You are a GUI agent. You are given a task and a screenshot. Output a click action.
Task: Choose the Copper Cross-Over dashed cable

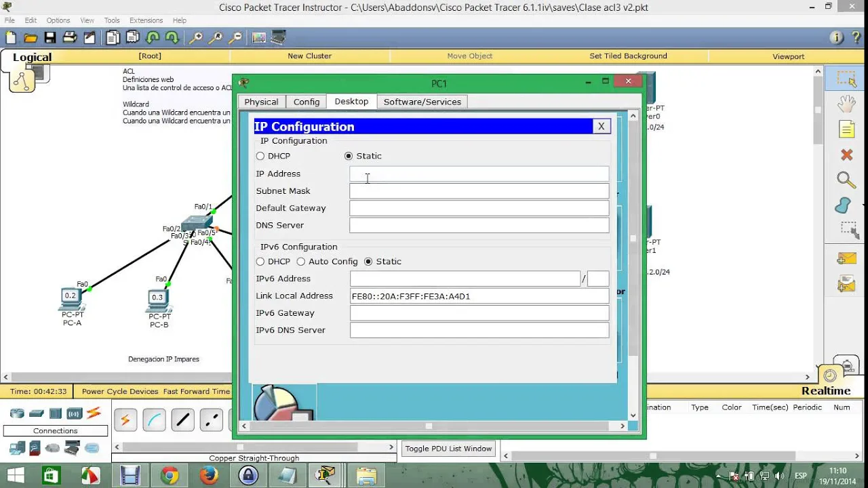click(211, 420)
